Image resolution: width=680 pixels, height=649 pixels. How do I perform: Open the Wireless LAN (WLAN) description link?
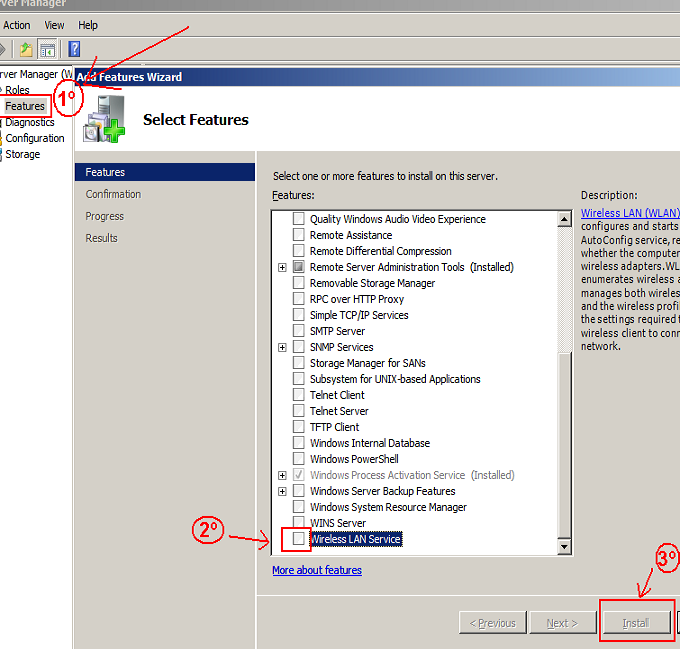pos(630,213)
